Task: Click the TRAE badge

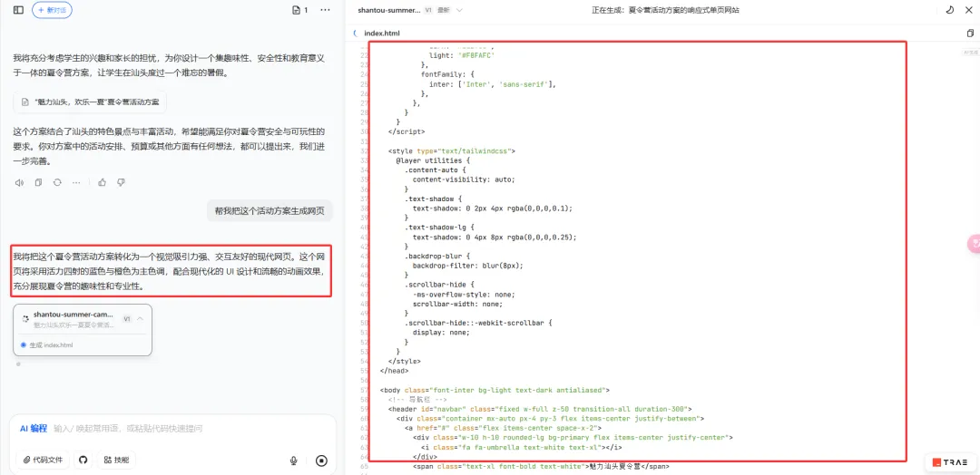Action: point(949,462)
